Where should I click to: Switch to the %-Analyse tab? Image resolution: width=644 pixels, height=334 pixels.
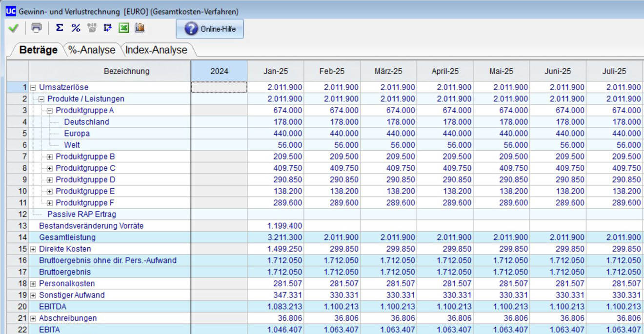92,50
